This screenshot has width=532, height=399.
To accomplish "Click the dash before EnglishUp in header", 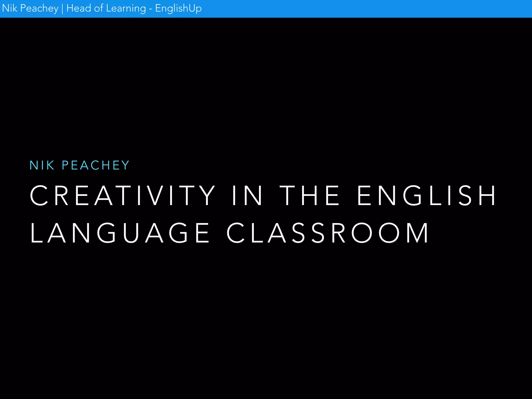I will [151, 9].
